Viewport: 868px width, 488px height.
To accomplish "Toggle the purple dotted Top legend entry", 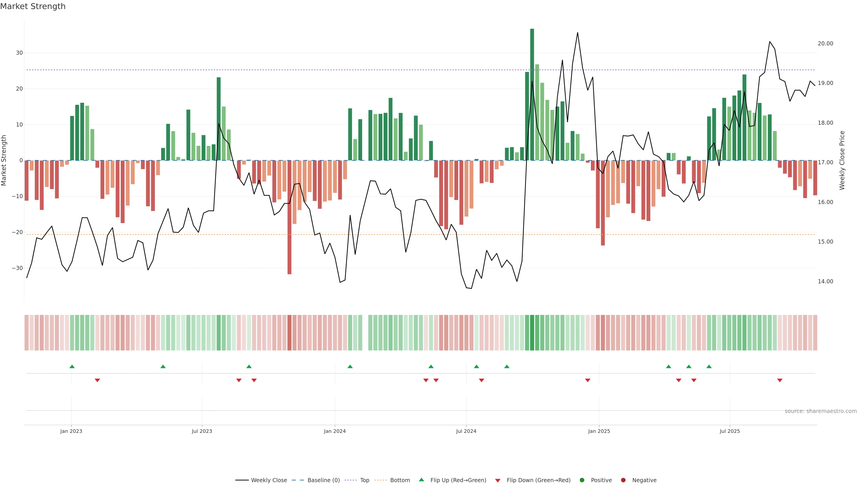I will click(x=365, y=480).
